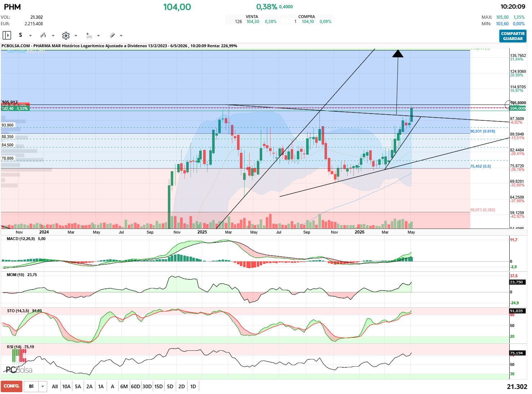Select the drawing pencil tool icon
Viewport: 532px width, 394px height.
[112, 35]
